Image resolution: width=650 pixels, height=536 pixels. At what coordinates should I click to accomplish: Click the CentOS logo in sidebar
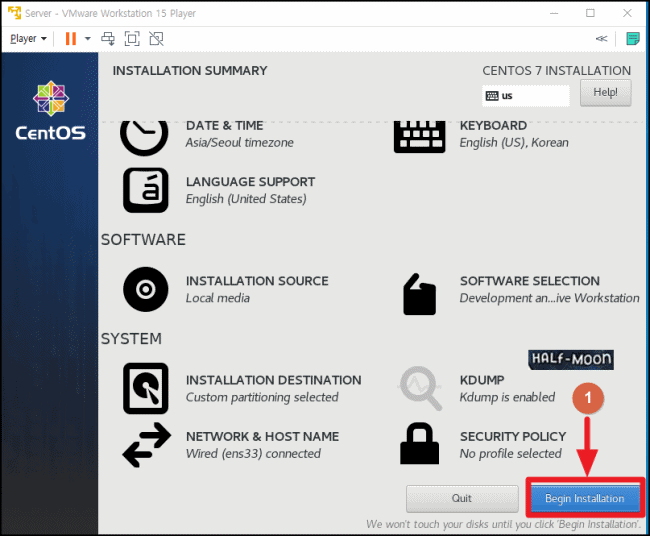point(51,110)
